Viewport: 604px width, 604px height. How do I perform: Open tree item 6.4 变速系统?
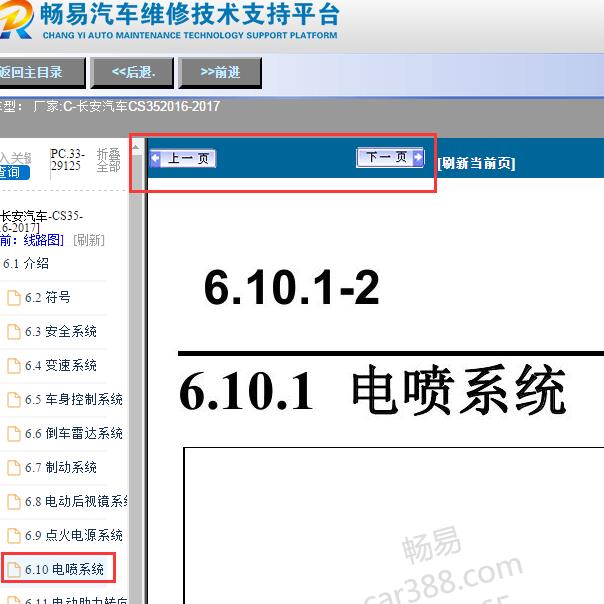(61, 365)
